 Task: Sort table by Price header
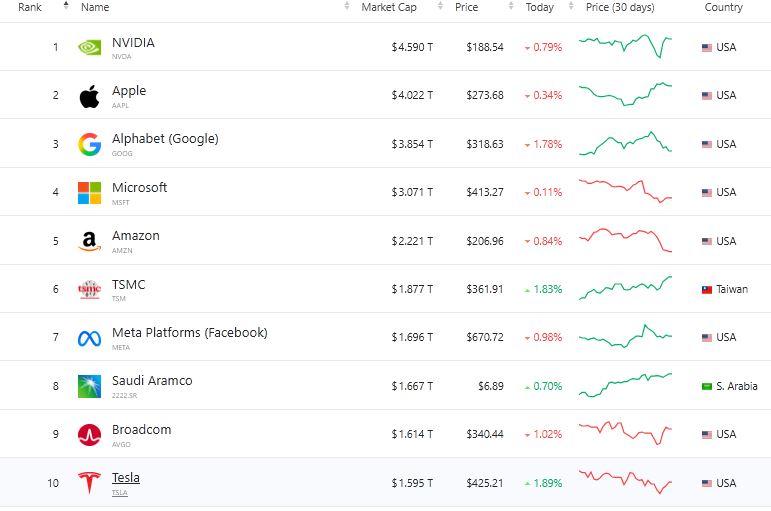point(467,7)
